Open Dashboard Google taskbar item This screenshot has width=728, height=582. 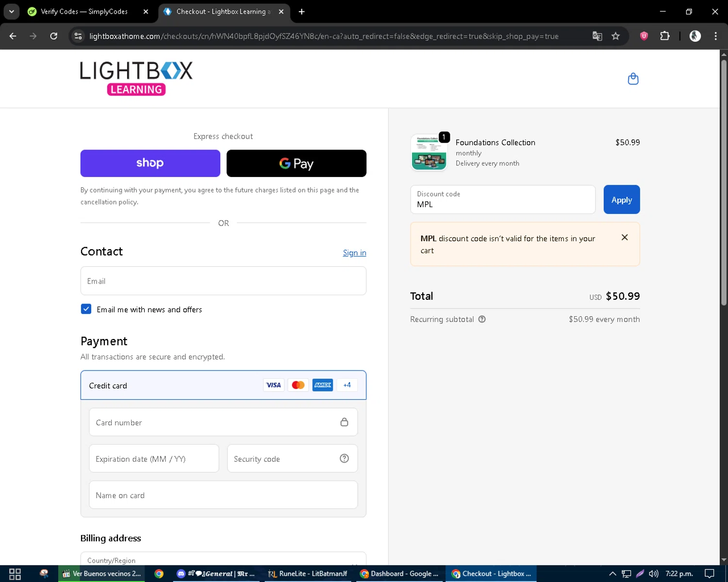[x=399, y=574]
